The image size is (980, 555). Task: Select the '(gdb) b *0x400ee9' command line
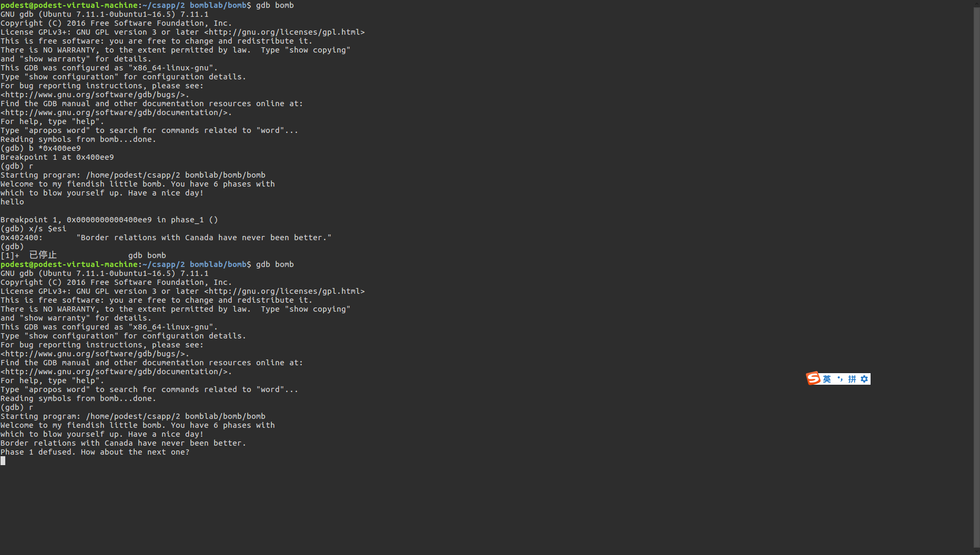[41, 148]
